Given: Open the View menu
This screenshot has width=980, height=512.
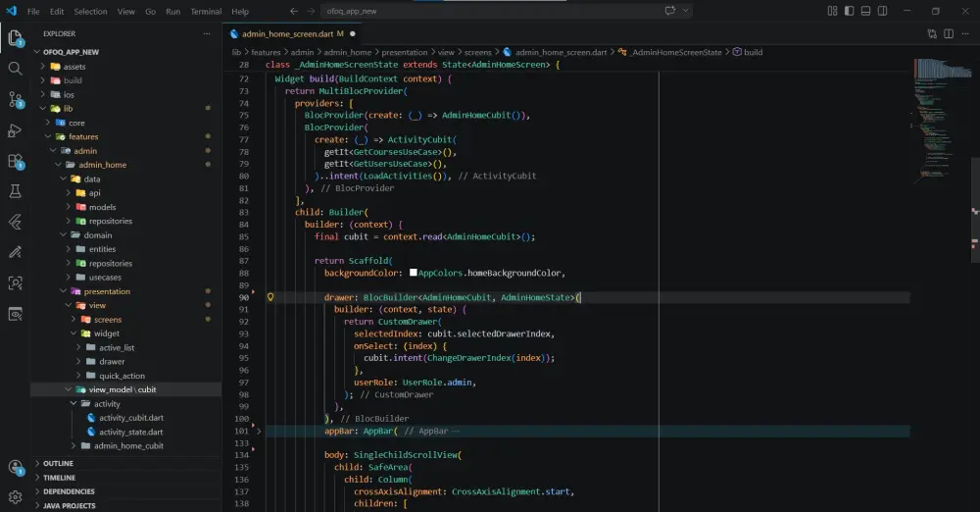Looking at the screenshot, I should click(x=126, y=11).
